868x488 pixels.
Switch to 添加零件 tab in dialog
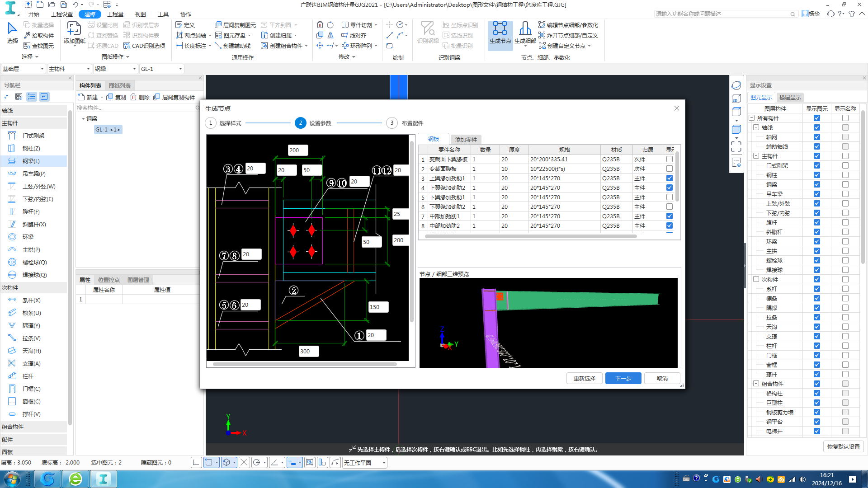tap(466, 139)
